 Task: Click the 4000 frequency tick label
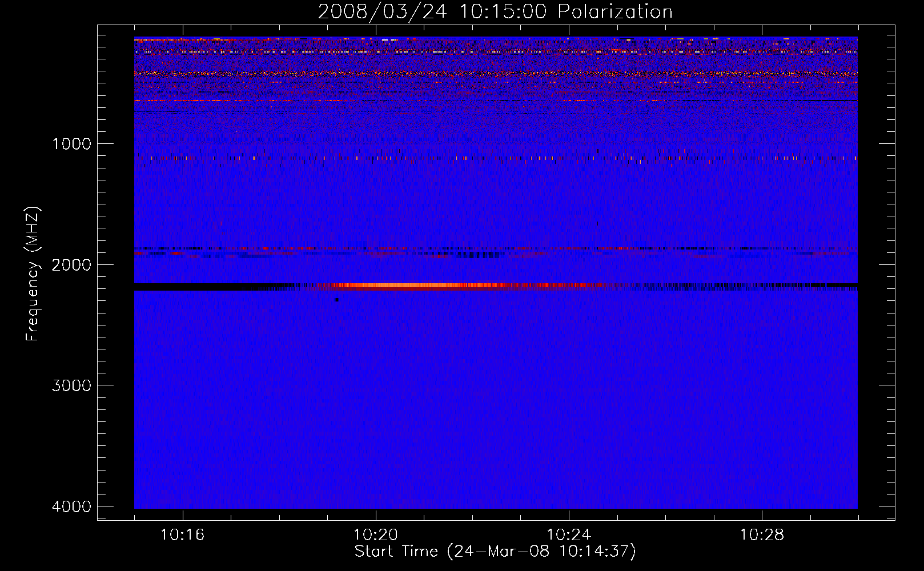71,506
